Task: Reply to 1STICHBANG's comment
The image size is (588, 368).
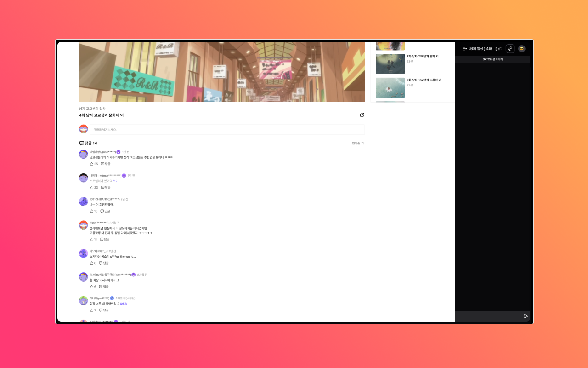Action: coord(105,211)
